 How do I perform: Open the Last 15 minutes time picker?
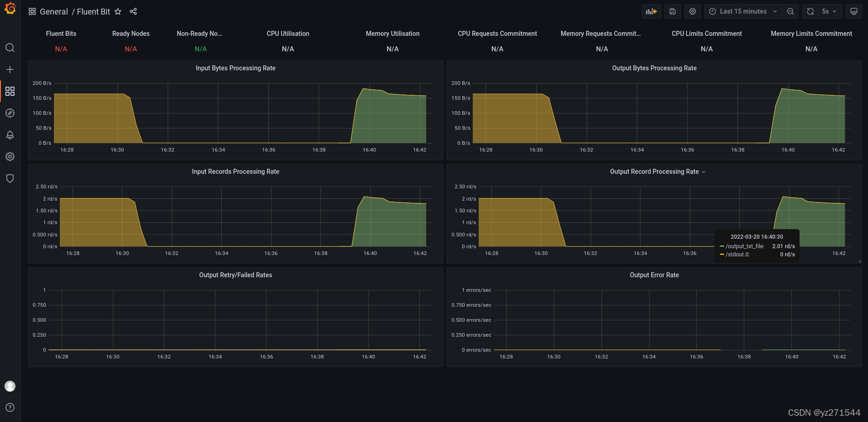(743, 11)
